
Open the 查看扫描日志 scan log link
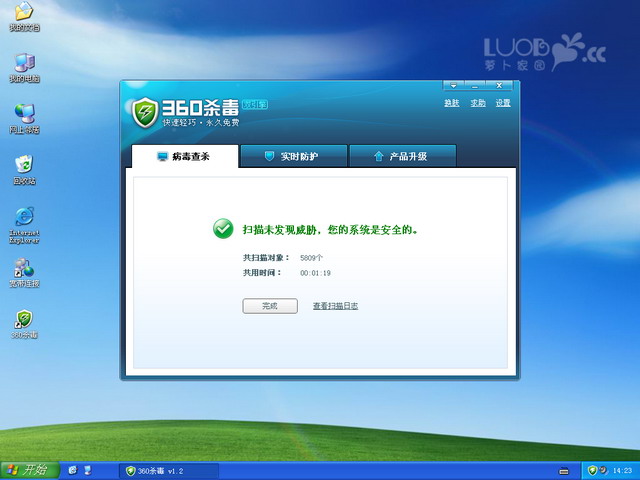[x=336, y=306]
